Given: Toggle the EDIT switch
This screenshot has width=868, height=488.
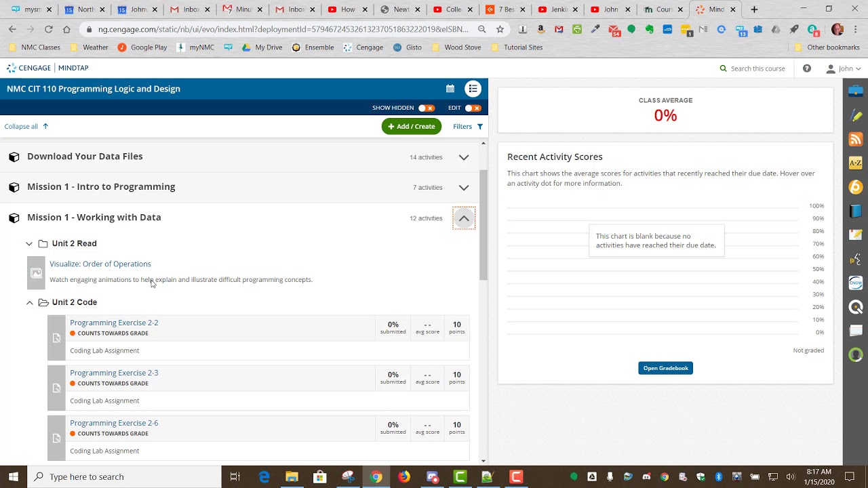Looking at the screenshot, I should [473, 108].
